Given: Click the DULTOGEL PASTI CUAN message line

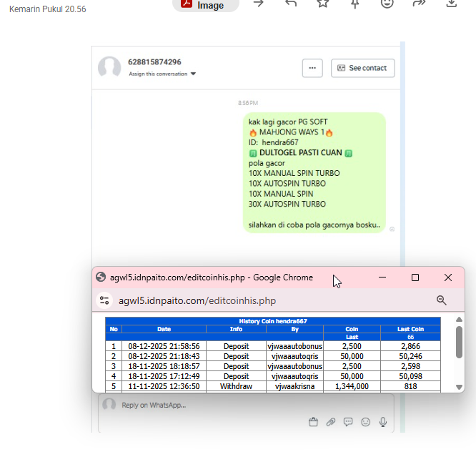Looking at the screenshot, I should click(x=301, y=152).
